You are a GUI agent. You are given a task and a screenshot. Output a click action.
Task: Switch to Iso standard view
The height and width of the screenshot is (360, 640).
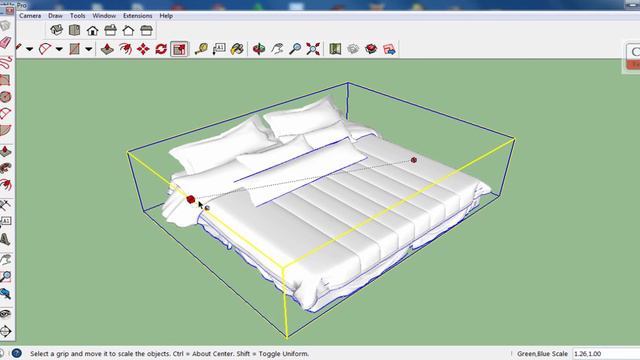[x=56, y=30]
